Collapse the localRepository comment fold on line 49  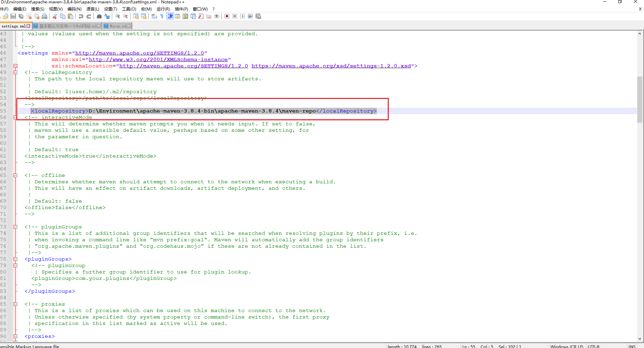(x=15, y=72)
